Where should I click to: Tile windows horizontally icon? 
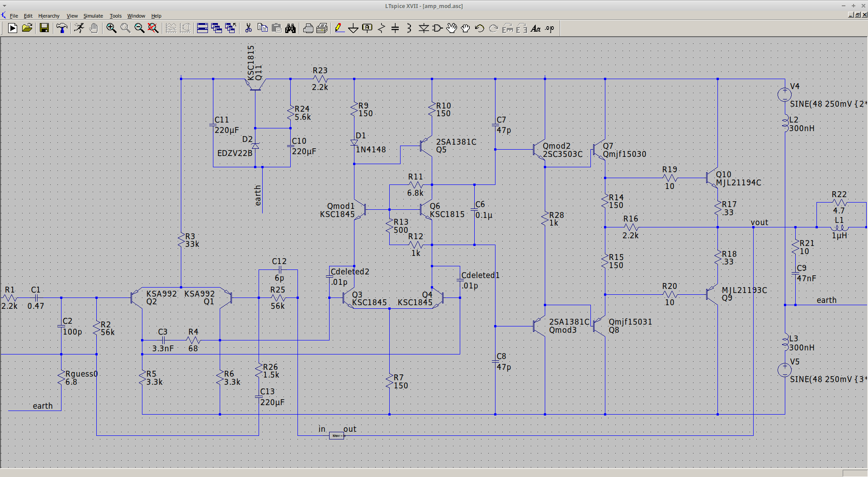click(203, 28)
